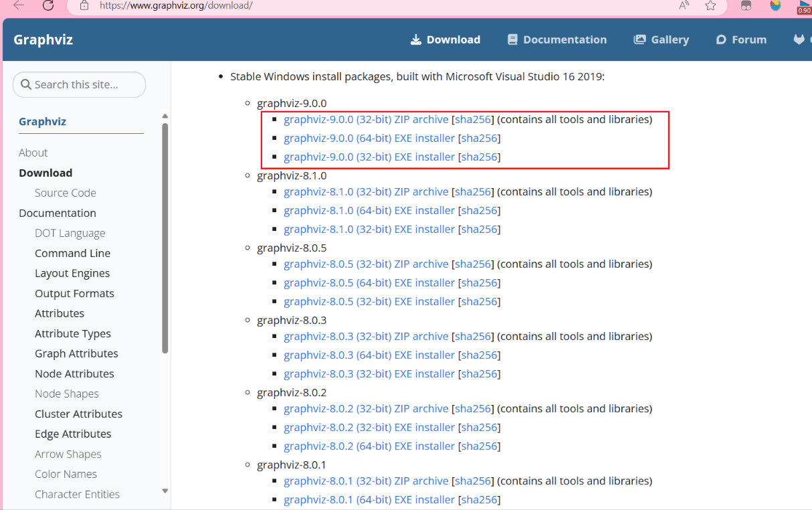Image resolution: width=812 pixels, height=510 pixels.
Task: Download graphviz-8.1.0 (32-bit) ZIP archive
Action: [366, 191]
